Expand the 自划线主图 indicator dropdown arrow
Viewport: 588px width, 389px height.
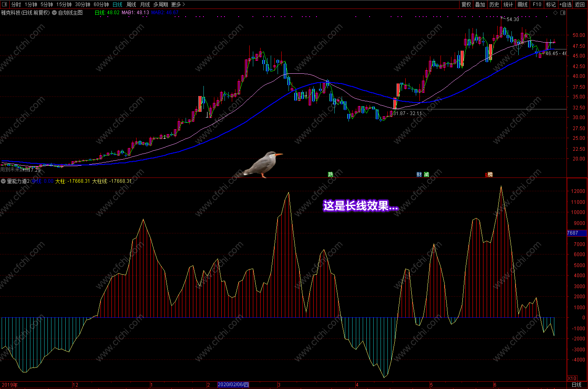point(54,13)
